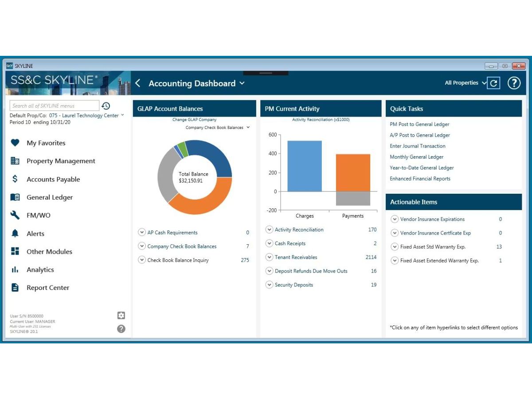Viewport: 532px width, 399px height.
Task: Open Property Management module
Action: [61, 161]
